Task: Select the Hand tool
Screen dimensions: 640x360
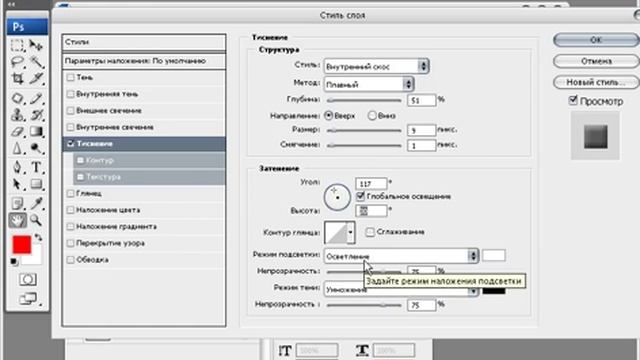Action: [x=17, y=220]
